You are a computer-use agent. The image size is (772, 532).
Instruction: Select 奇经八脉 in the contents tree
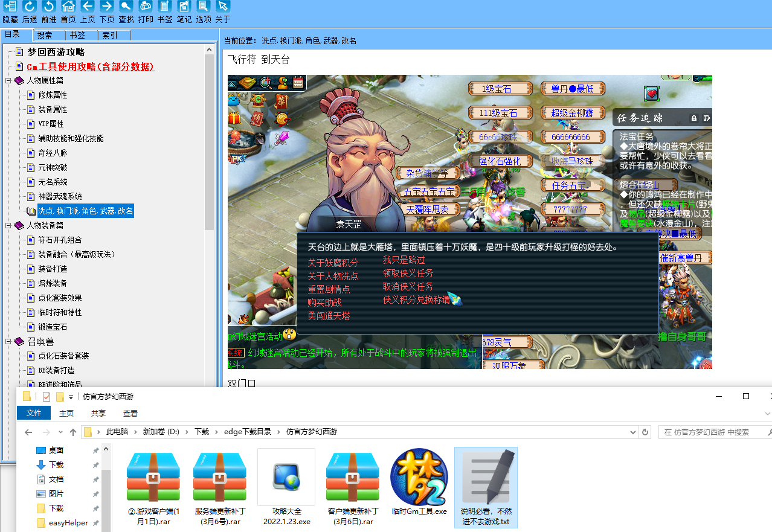tap(53, 153)
